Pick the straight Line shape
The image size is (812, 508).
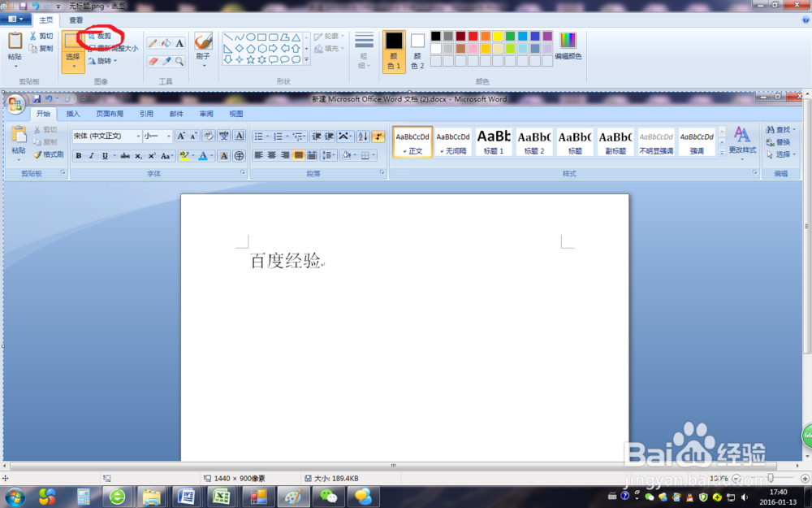(228, 37)
